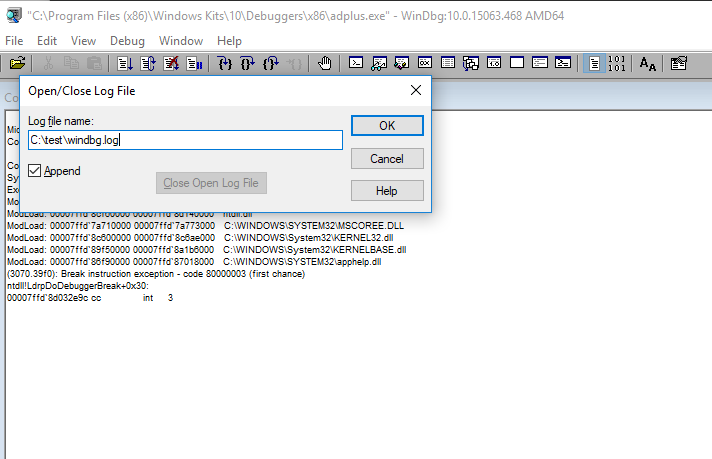
Task: Click the Log file name text field
Action: 185,140
